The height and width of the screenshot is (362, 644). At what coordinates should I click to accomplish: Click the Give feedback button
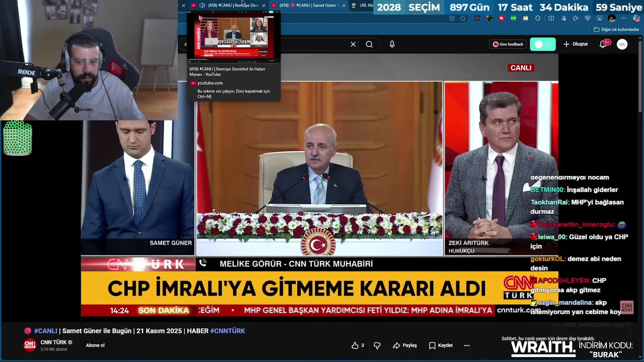tap(508, 44)
